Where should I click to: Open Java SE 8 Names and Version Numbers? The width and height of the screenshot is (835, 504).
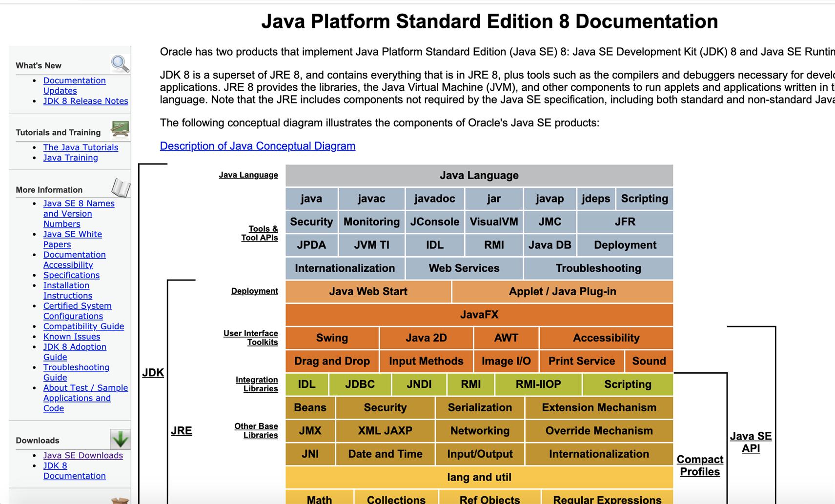point(79,214)
